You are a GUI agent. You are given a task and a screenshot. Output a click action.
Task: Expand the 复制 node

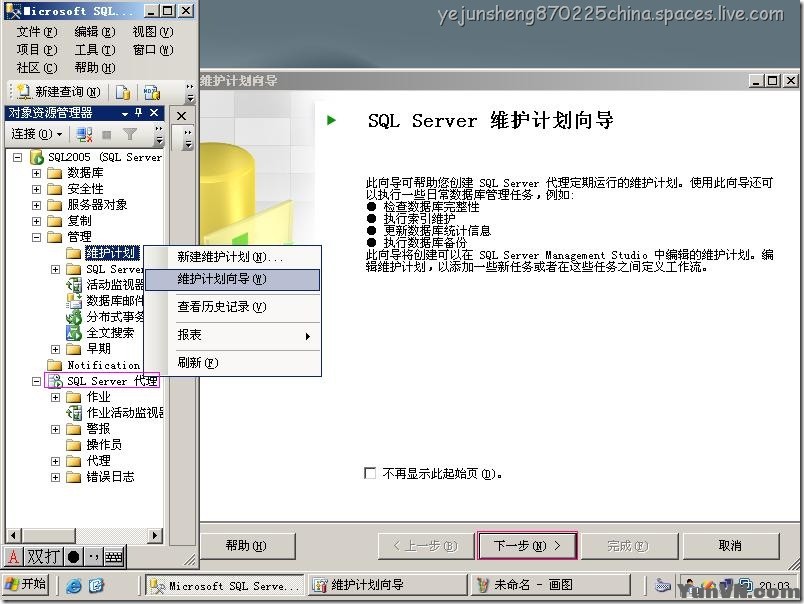(x=36, y=221)
